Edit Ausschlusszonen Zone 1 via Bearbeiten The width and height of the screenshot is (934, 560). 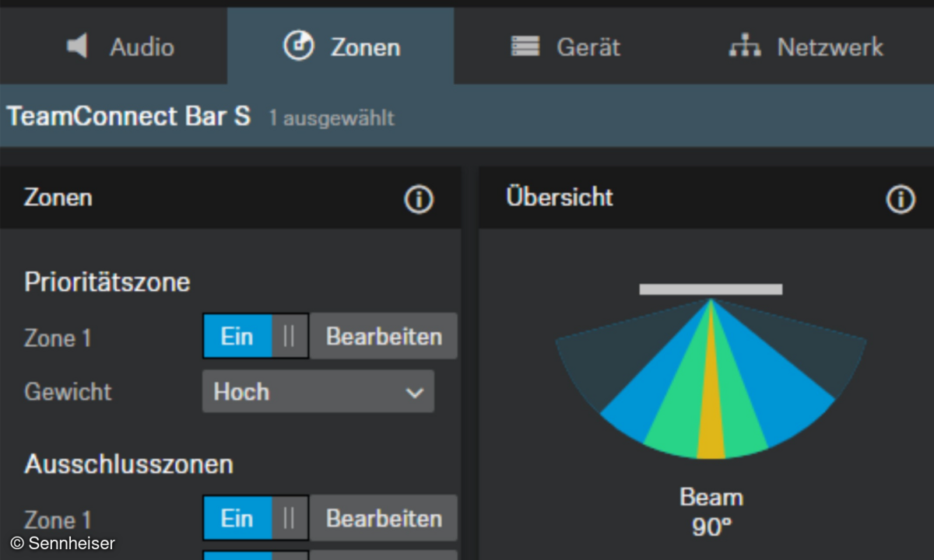pos(384,518)
